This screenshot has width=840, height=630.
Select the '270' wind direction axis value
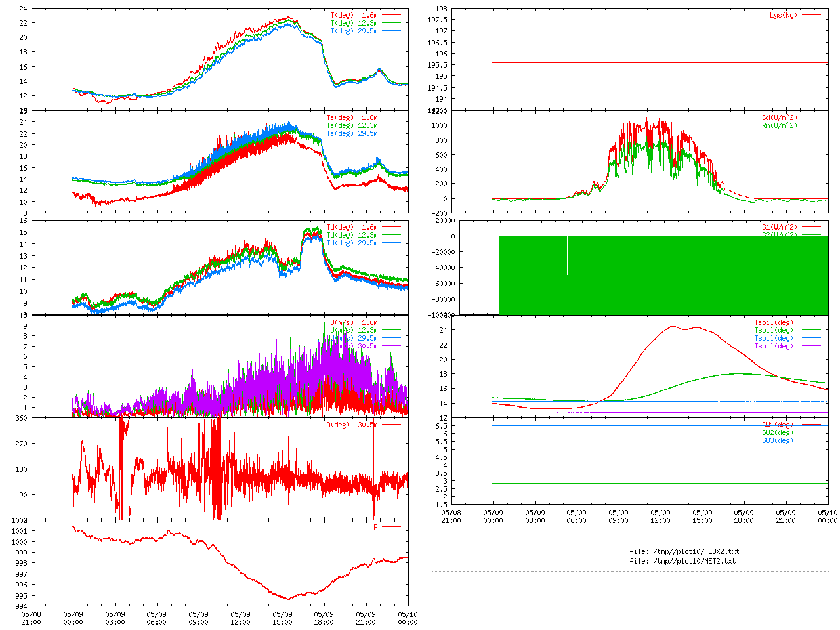tap(21, 444)
